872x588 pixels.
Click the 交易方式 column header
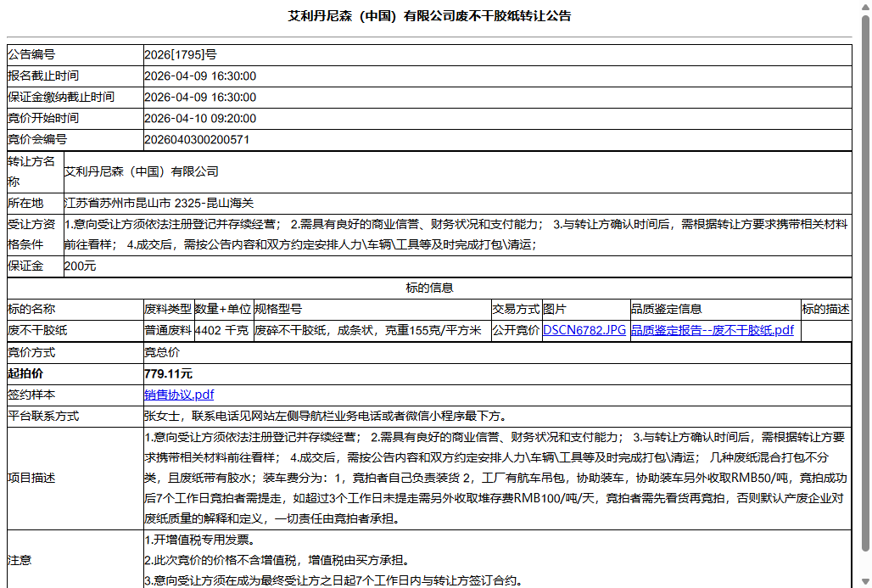coord(517,310)
